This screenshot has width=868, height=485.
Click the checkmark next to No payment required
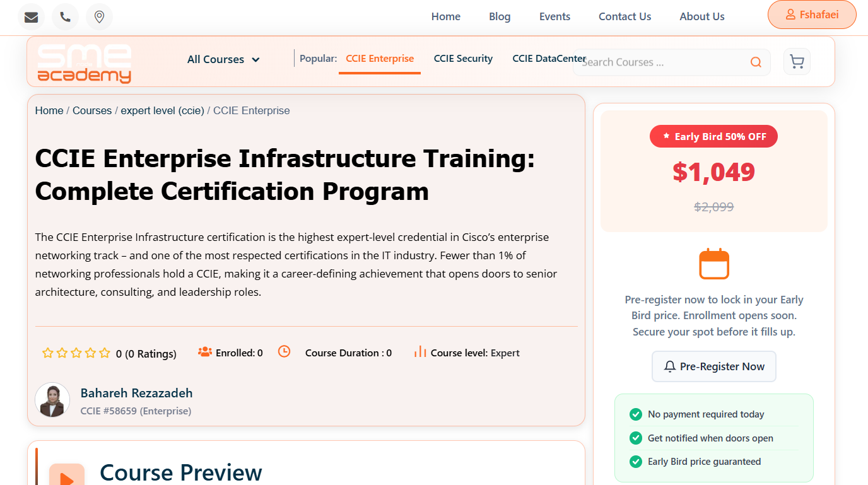point(636,414)
